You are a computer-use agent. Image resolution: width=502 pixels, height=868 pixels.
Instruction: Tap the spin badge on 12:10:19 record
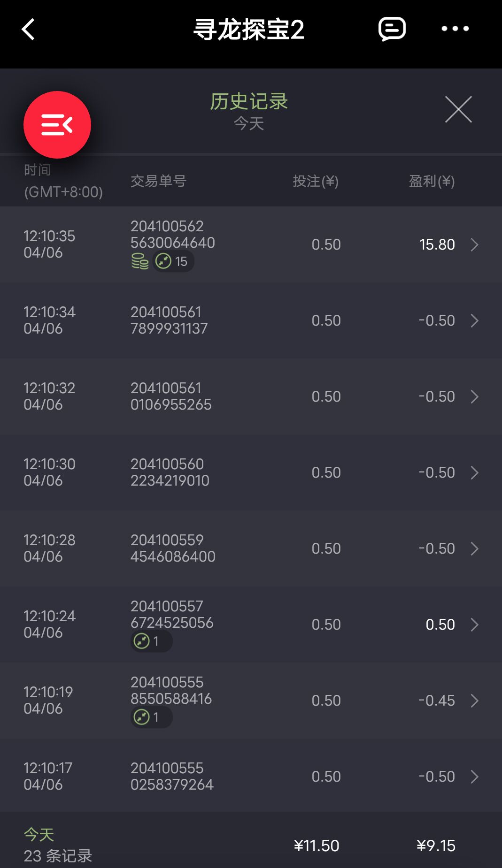pos(151,717)
